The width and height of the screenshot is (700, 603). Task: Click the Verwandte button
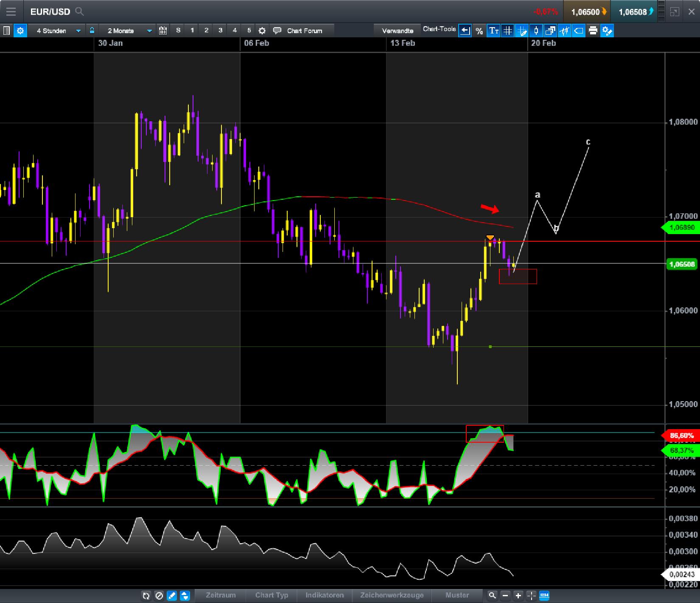398,31
